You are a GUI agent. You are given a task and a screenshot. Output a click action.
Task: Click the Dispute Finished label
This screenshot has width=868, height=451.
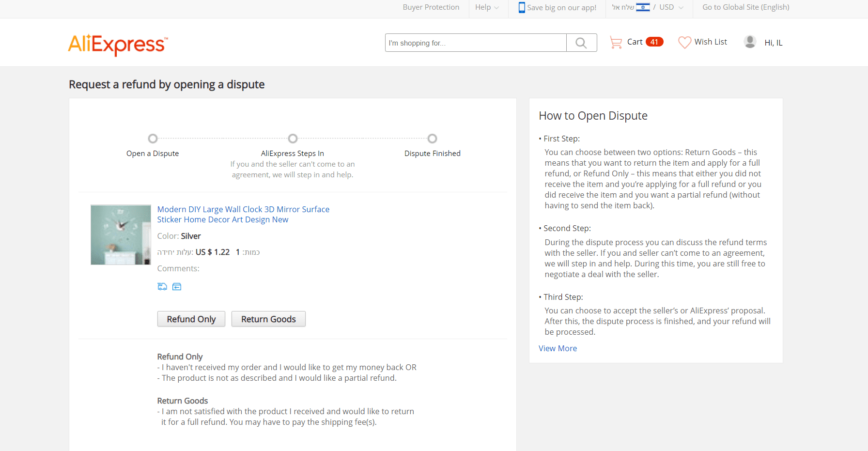click(x=433, y=154)
